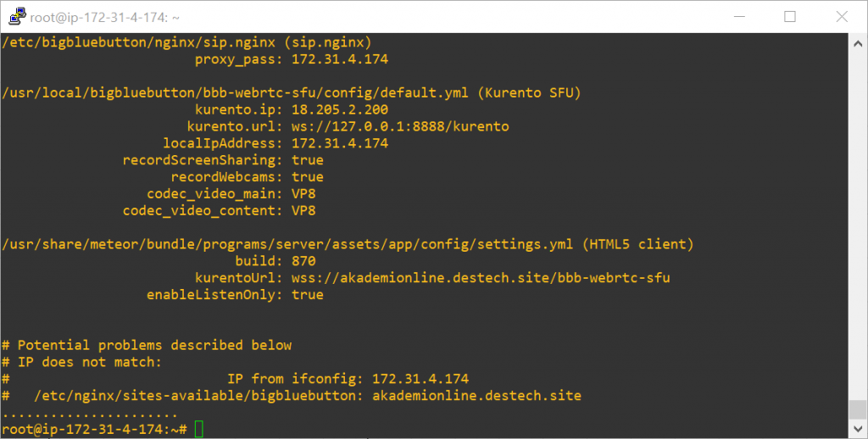Click the recordScreenSharing true value

pyautogui.click(x=307, y=160)
